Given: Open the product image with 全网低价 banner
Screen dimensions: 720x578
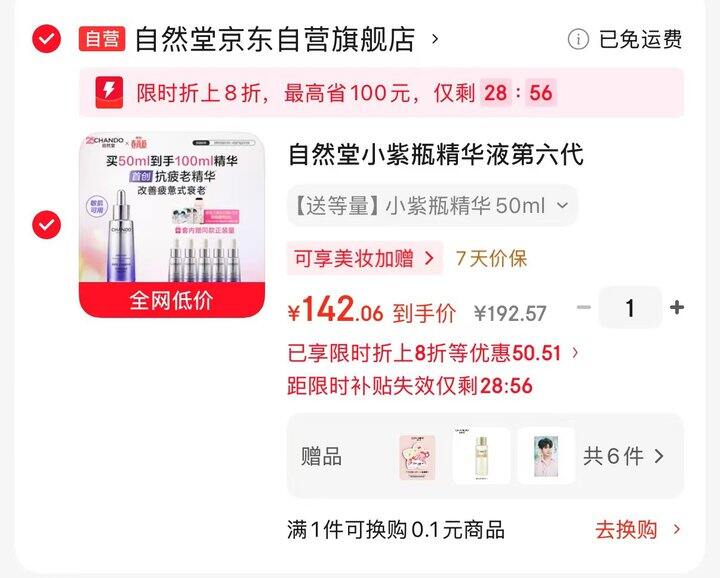Looking at the screenshot, I should 172,225.
